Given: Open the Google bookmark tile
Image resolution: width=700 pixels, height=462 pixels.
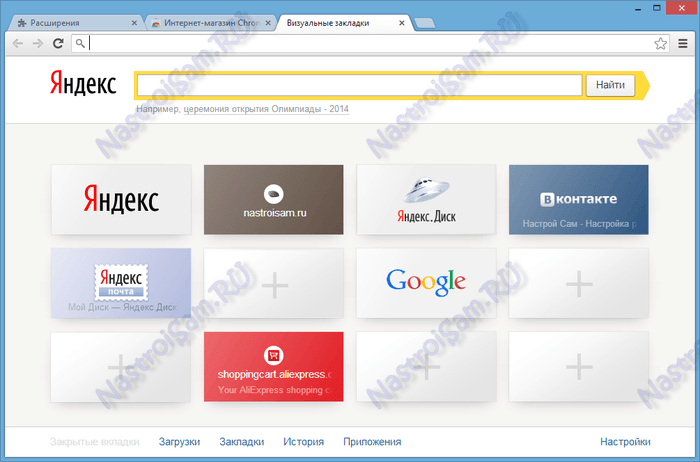Looking at the screenshot, I should pyautogui.click(x=426, y=283).
